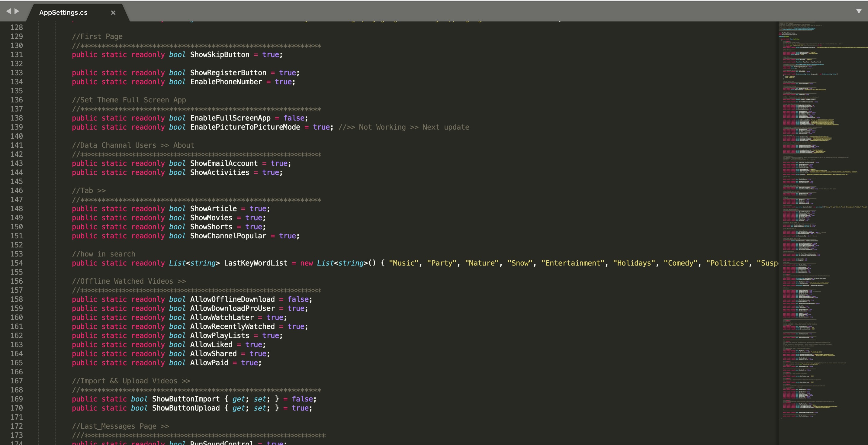Place cursor on ShowSkipButton identifier
The height and width of the screenshot is (445, 868).
tap(220, 55)
